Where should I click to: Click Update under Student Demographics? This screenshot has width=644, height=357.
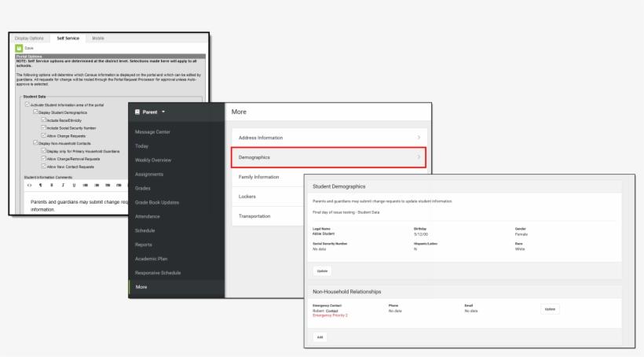pyautogui.click(x=323, y=271)
